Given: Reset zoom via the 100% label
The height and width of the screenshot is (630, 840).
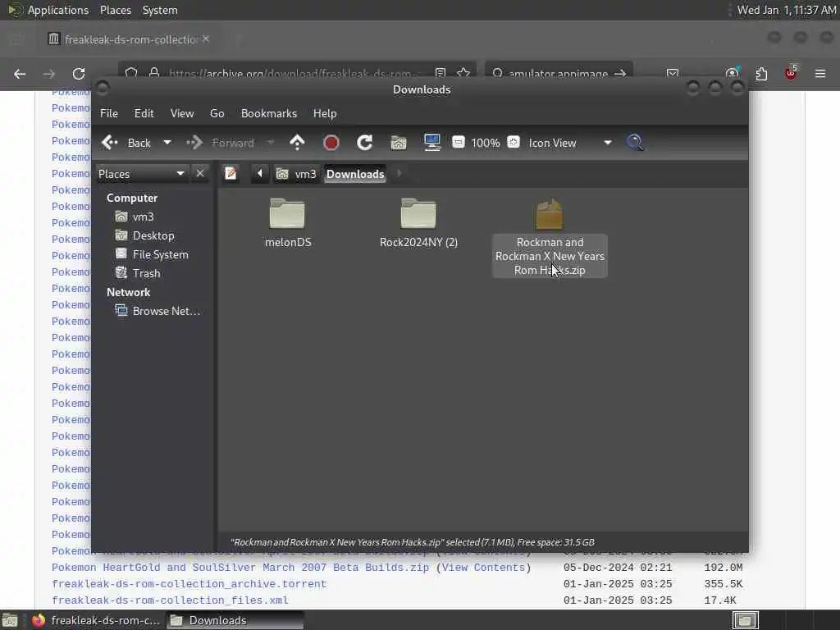Looking at the screenshot, I should (486, 143).
